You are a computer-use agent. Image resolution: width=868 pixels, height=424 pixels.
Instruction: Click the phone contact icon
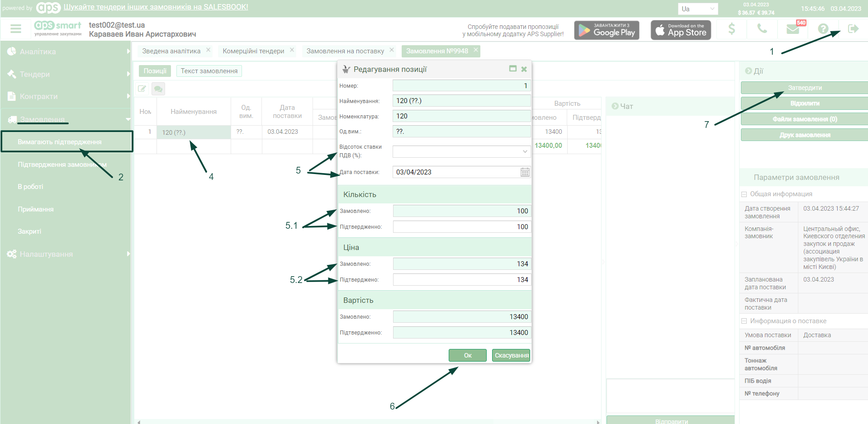[762, 29]
